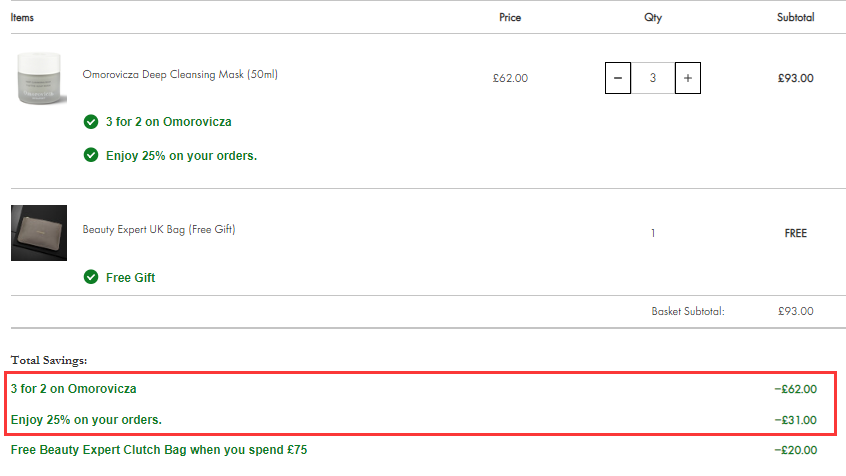Increase quantity with the plus button
The width and height of the screenshot is (846, 476).
pos(688,78)
